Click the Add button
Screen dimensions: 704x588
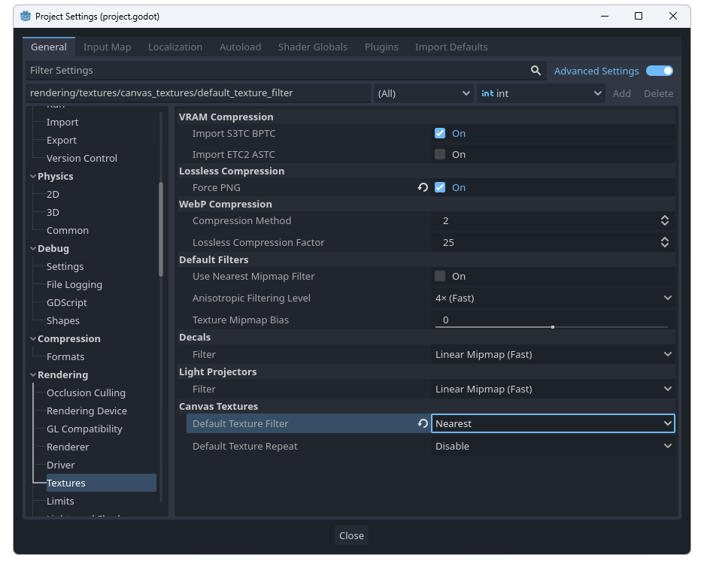[622, 93]
